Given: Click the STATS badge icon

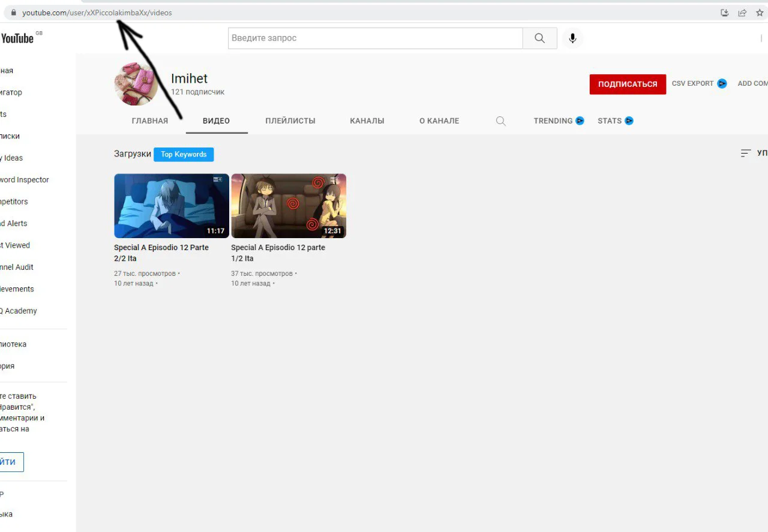Looking at the screenshot, I should pyautogui.click(x=629, y=121).
